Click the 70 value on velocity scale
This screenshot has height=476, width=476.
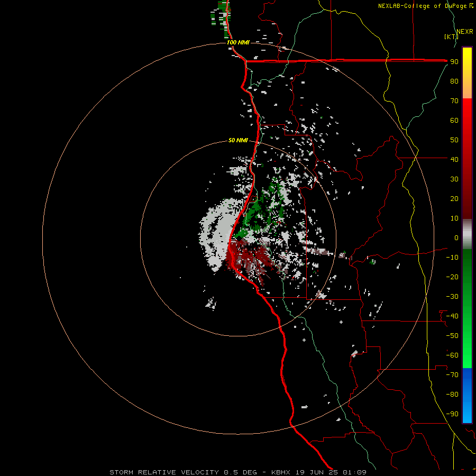click(x=454, y=101)
